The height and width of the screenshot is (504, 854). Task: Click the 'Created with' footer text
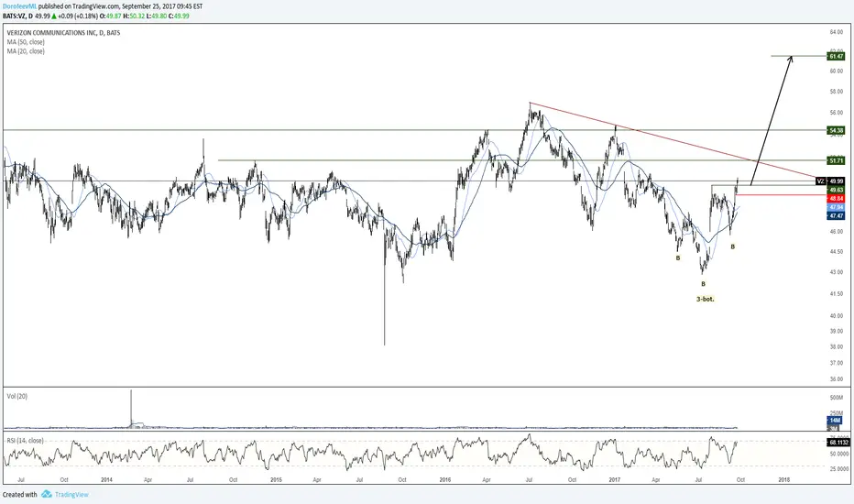pyautogui.click(x=19, y=495)
